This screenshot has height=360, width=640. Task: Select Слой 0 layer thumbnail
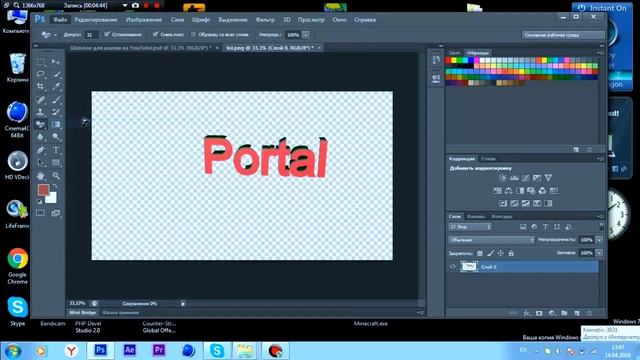(x=469, y=267)
